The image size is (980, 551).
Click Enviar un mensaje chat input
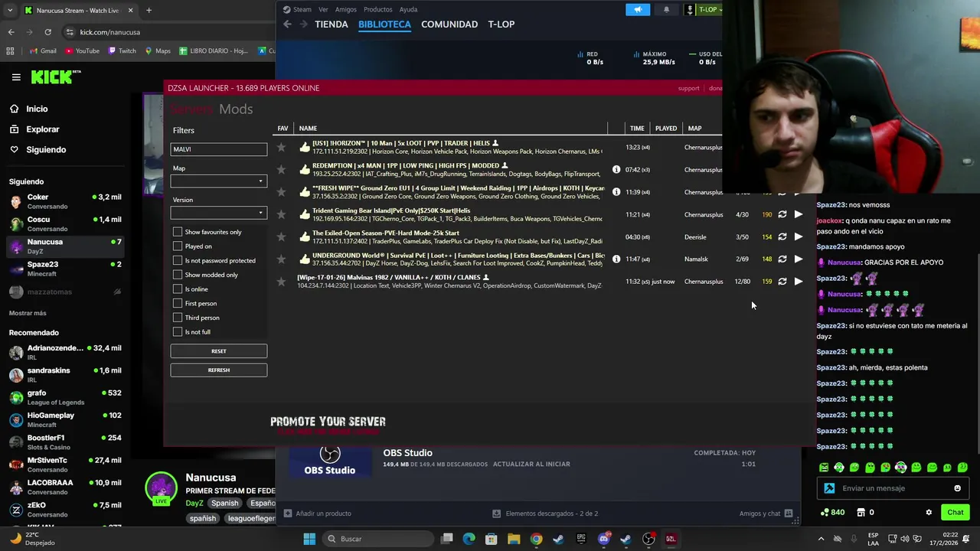(x=895, y=488)
